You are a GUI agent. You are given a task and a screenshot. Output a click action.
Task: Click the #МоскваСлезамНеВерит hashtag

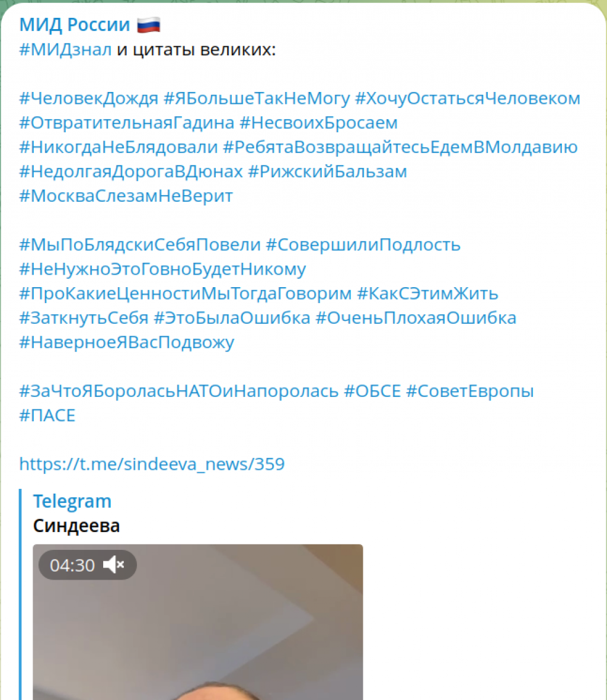click(126, 196)
